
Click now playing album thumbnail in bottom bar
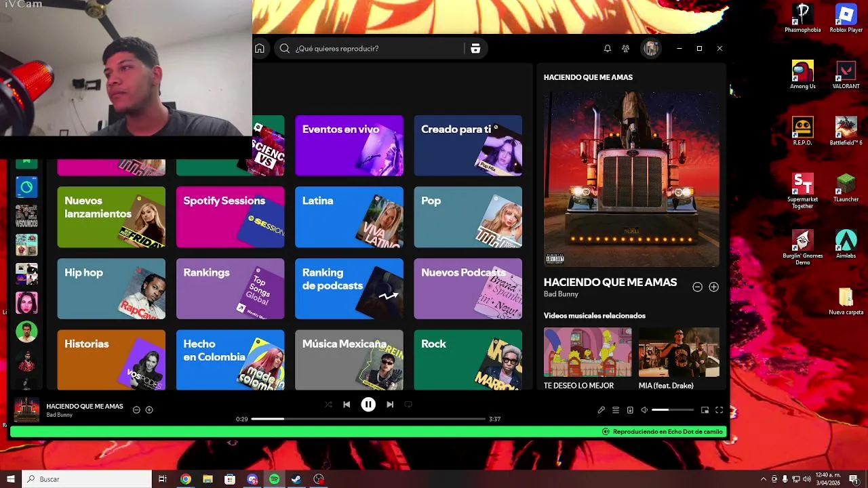point(27,409)
